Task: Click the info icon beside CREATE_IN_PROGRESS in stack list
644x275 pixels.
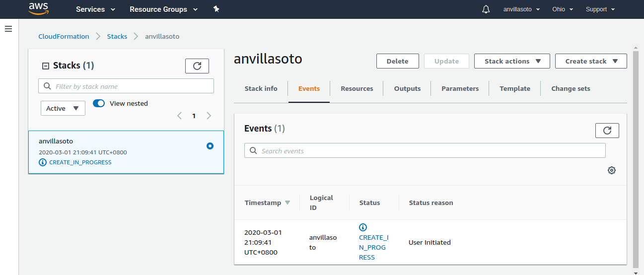Action: (43, 162)
